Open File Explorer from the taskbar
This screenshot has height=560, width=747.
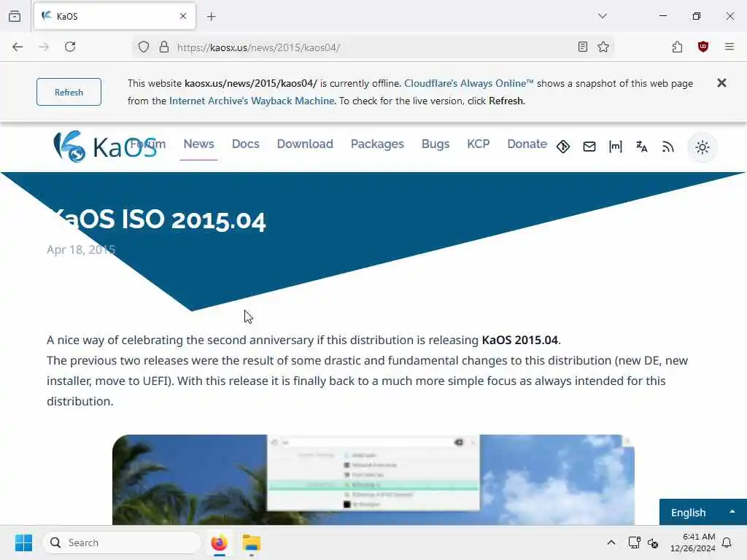point(252,542)
